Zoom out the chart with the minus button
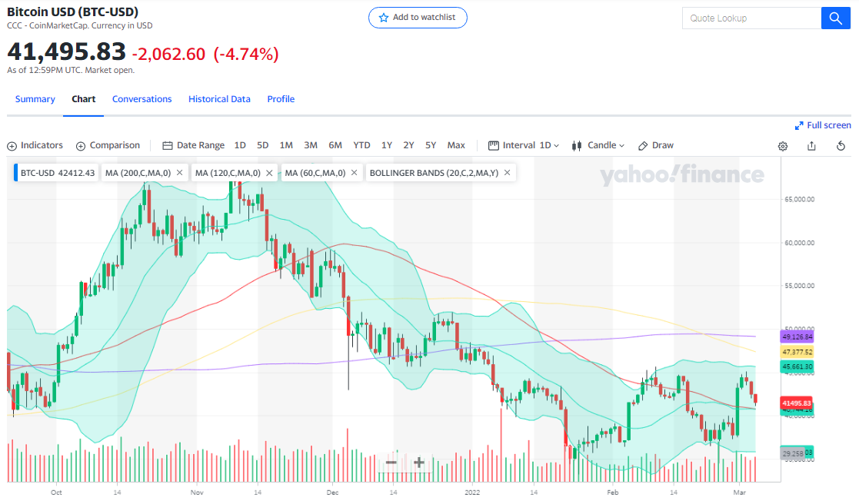 click(x=391, y=463)
